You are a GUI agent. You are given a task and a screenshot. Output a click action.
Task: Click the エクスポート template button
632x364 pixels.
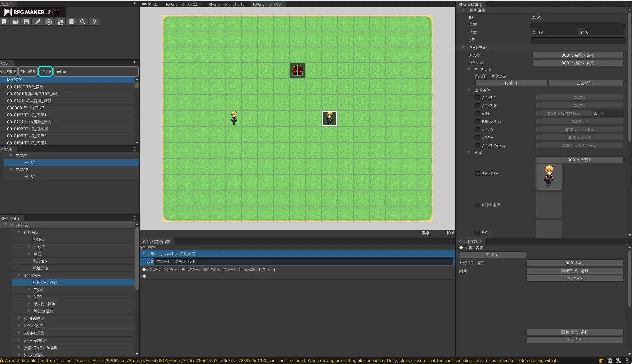586,83
